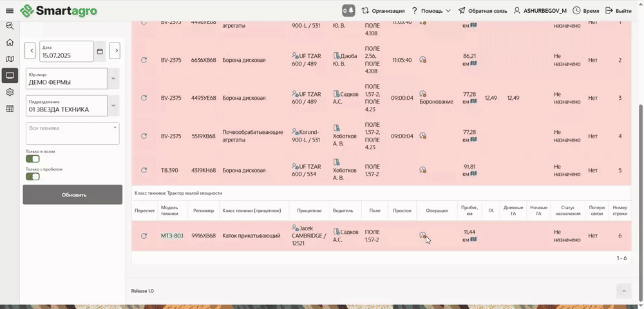Expand the Юр.лицо ДЕМО ФЕРМЫ dropdown
644x309 pixels.
(x=113, y=79)
